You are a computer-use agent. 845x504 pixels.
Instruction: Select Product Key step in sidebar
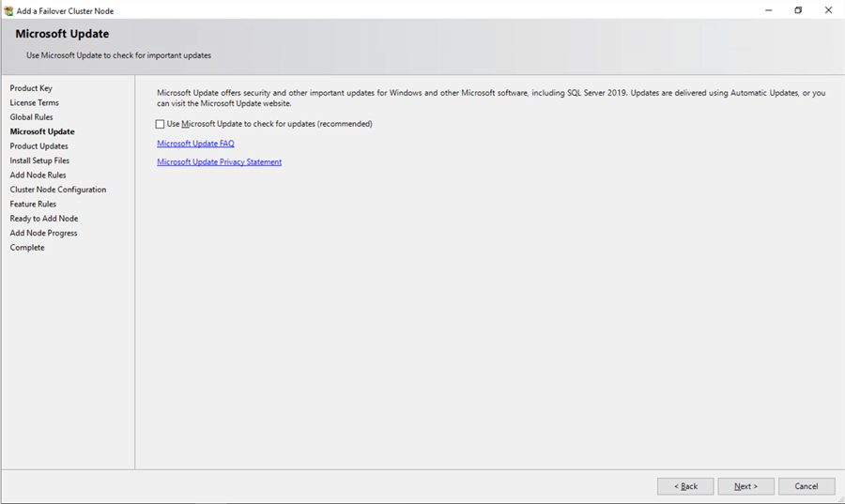click(31, 88)
